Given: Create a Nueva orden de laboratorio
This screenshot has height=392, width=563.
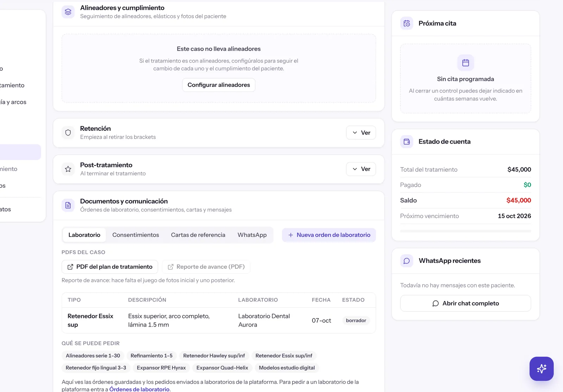Looking at the screenshot, I should (329, 235).
